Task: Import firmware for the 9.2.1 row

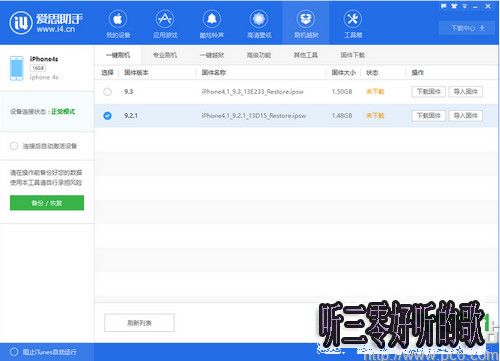Action: click(x=466, y=116)
